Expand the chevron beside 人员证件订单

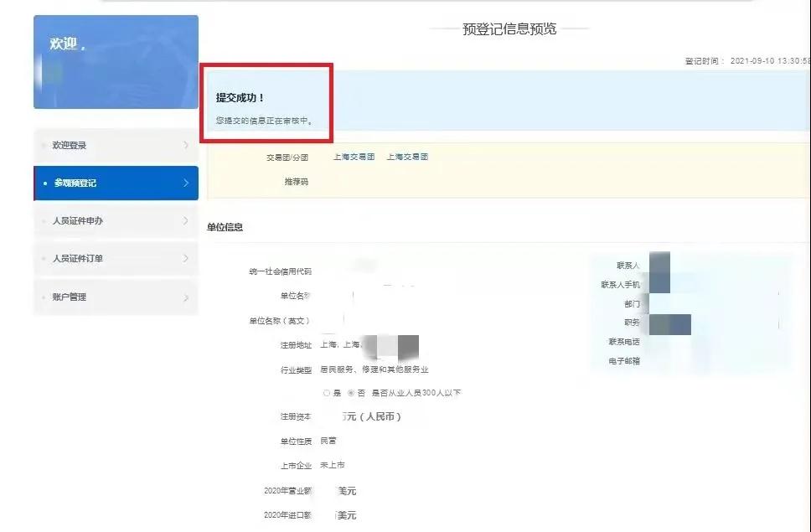[x=185, y=259]
